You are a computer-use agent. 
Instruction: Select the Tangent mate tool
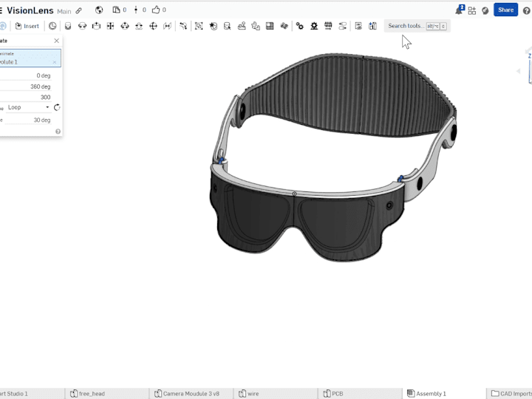(x=183, y=26)
